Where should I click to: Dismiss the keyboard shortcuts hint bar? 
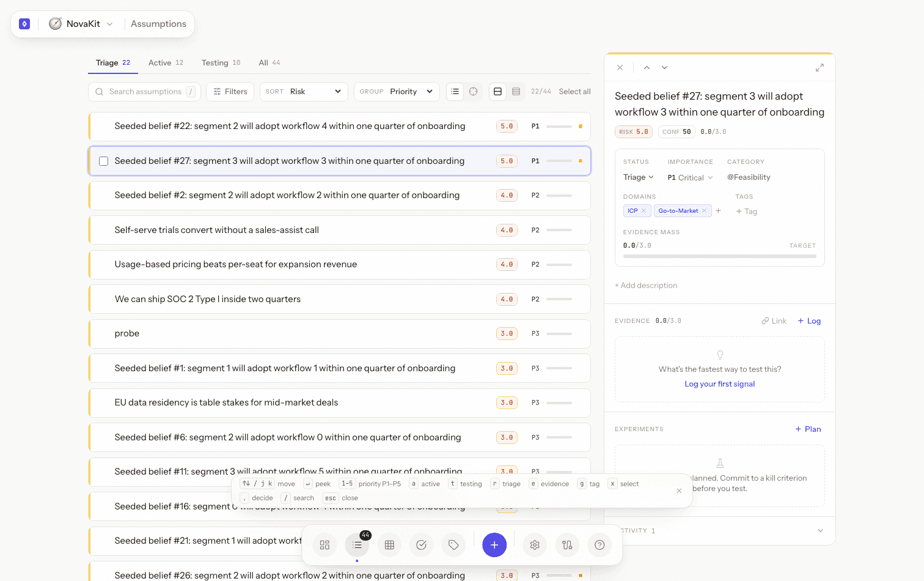(679, 490)
